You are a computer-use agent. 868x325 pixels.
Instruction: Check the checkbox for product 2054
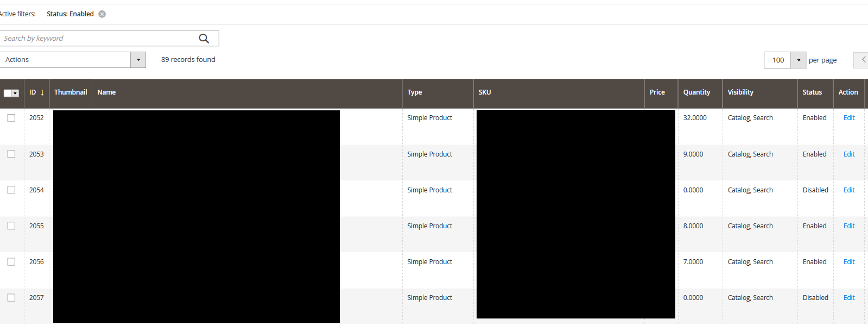pyautogui.click(x=11, y=190)
